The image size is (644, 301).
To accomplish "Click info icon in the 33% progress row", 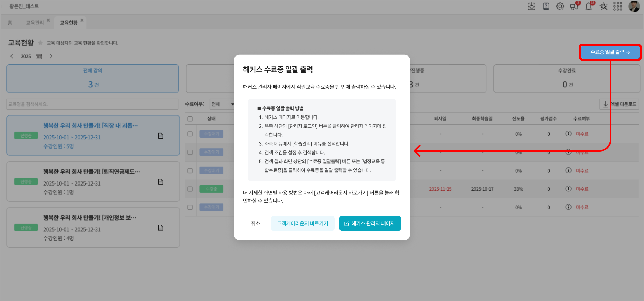I will 568,189.
